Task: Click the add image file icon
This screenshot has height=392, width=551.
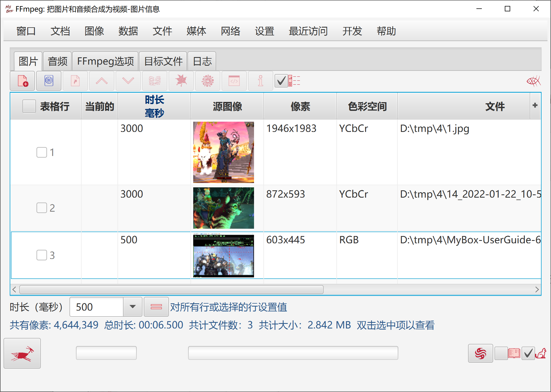Action: point(22,81)
